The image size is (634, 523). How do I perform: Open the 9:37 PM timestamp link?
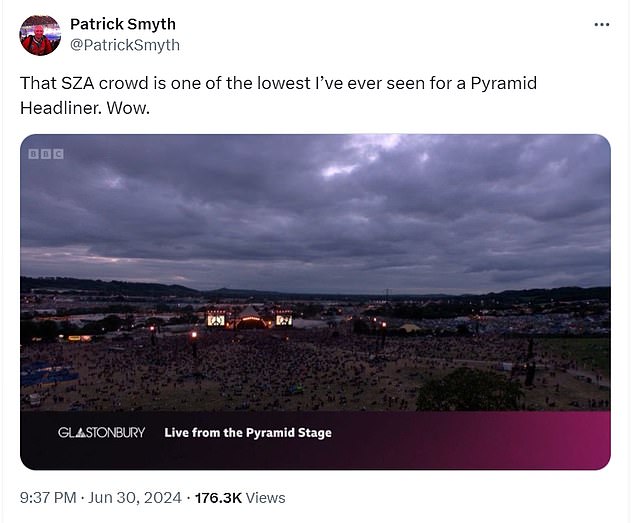point(48,498)
